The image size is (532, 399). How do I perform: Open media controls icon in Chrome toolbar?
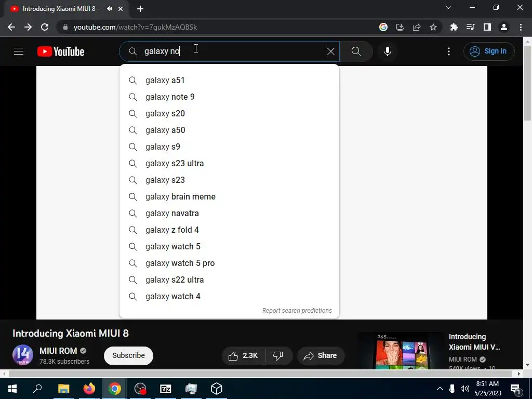[471, 27]
